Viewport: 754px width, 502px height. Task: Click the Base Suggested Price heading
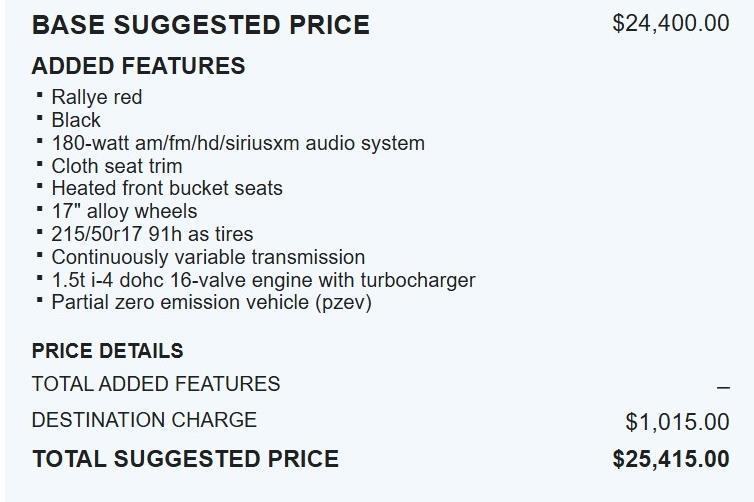pos(200,25)
